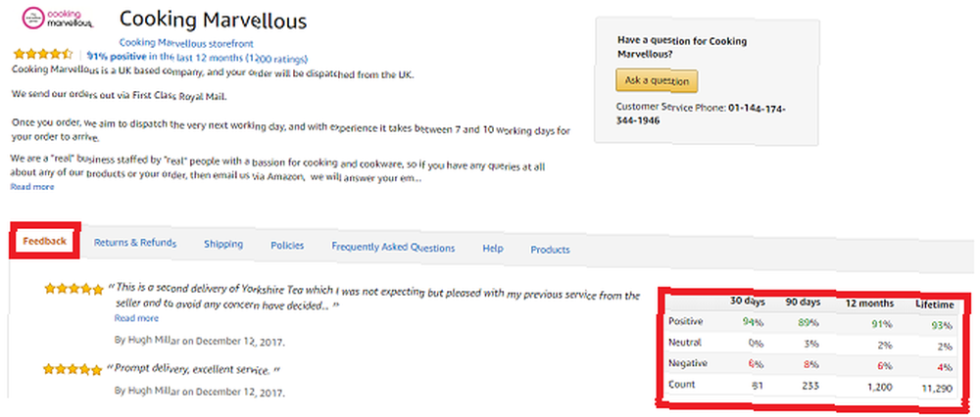Click the Cooking Marvellous logo

(x=58, y=18)
